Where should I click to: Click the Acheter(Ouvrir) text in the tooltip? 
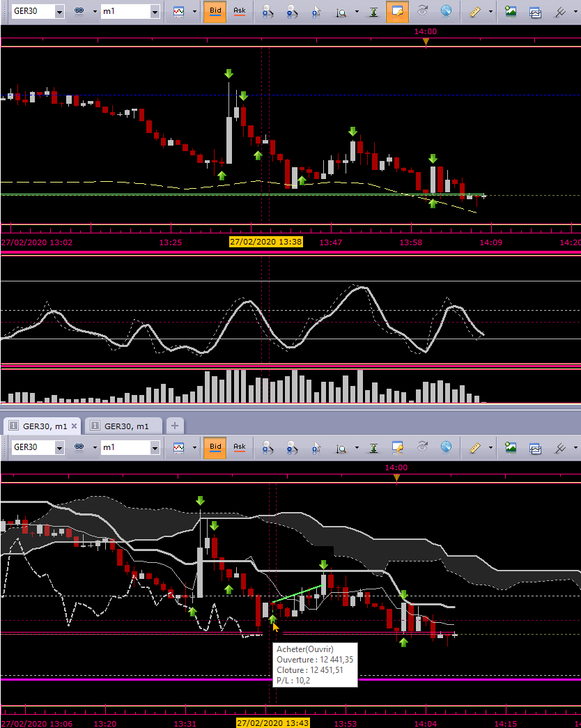pos(304,649)
